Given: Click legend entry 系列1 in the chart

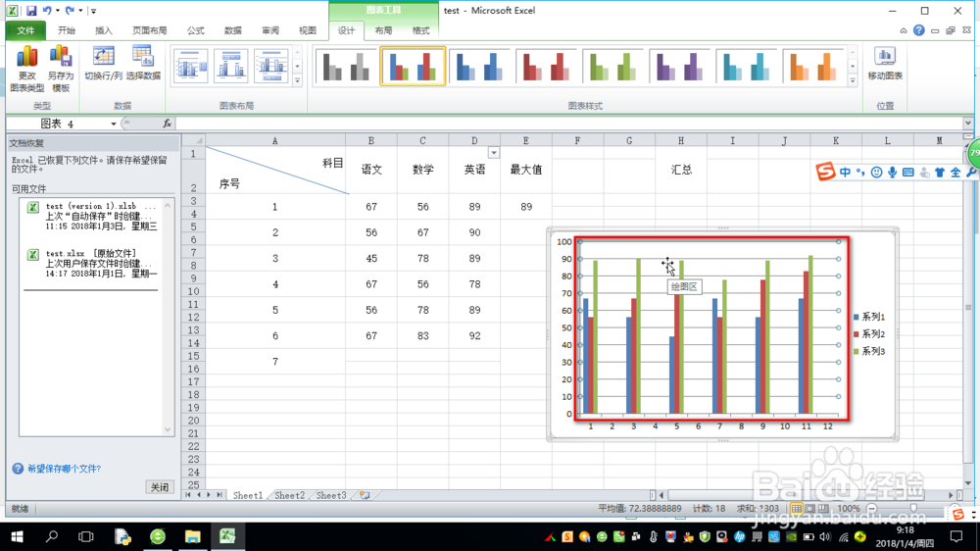Looking at the screenshot, I should [x=869, y=317].
